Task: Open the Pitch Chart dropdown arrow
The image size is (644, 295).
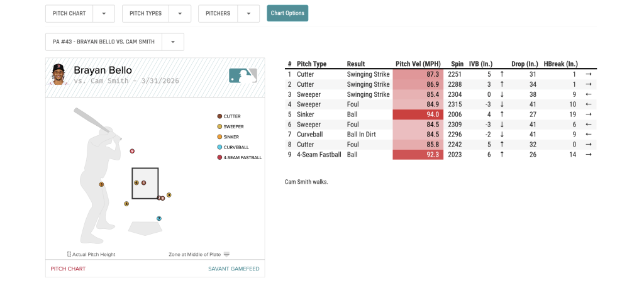Action: tap(104, 13)
